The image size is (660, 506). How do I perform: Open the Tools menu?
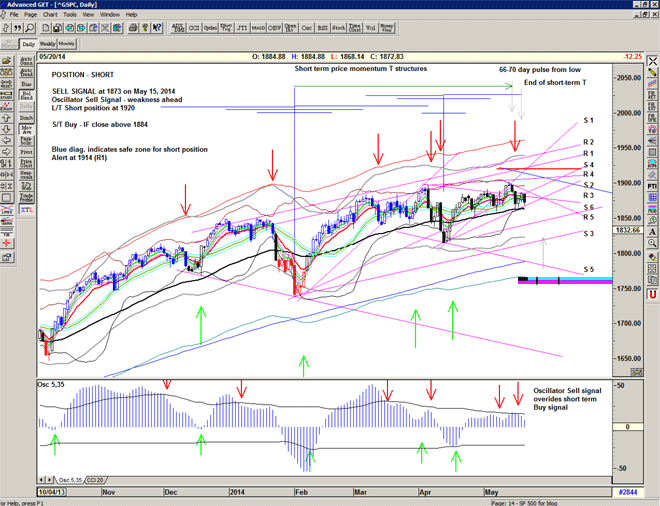click(x=69, y=15)
